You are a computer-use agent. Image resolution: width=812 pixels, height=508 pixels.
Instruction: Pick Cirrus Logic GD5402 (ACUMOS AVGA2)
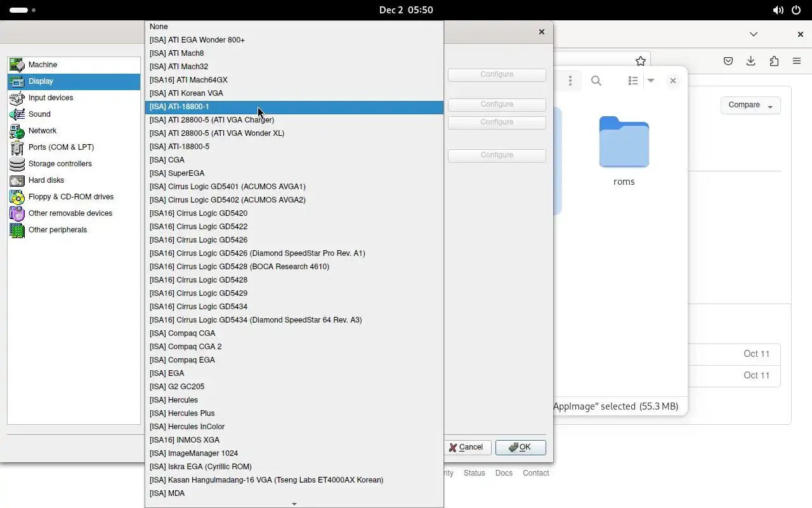click(294, 200)
